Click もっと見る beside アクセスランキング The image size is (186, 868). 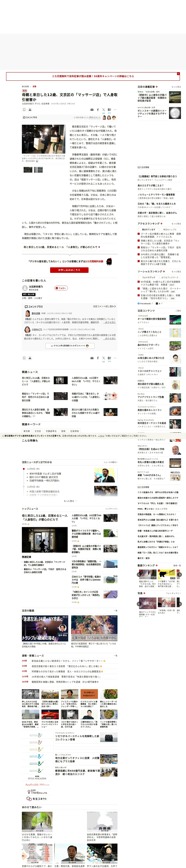pyautogui.click(x=176, y=224)
